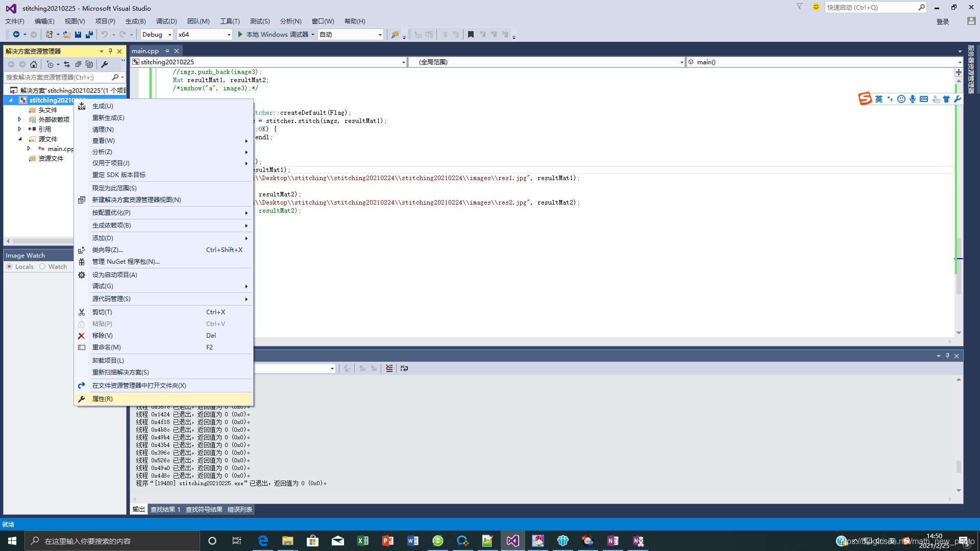This screenshot has width=980, height=551.
Task: Click the Sogou IME 英 language toggle
Action: (x=879, y=99)
